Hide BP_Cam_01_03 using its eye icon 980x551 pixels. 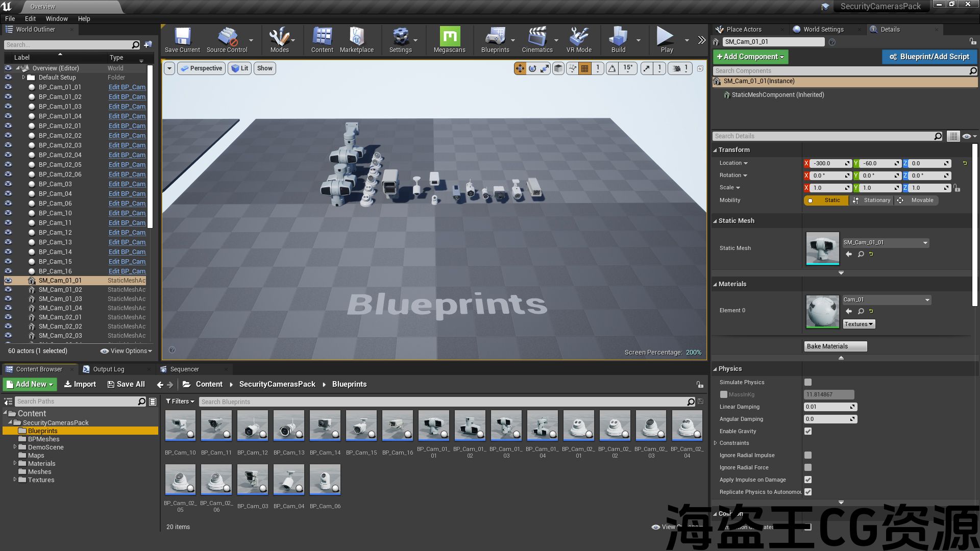8,106
